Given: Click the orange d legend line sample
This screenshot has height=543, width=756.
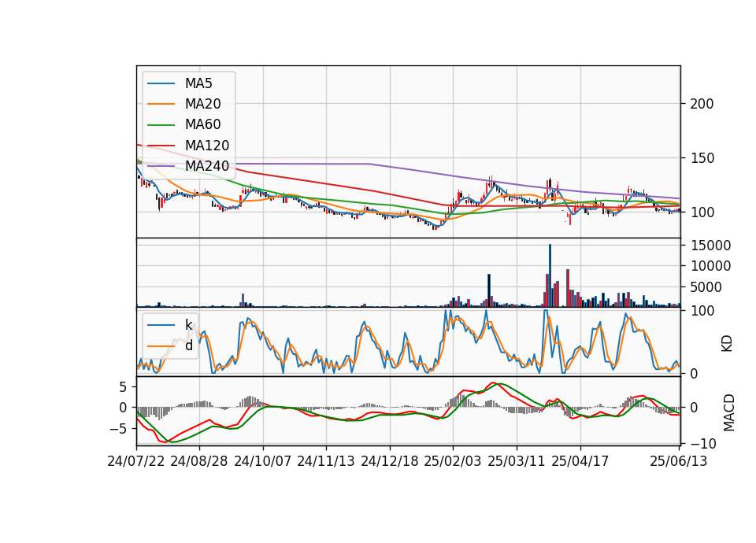Looking at the screenshot, I should [161, 346].
